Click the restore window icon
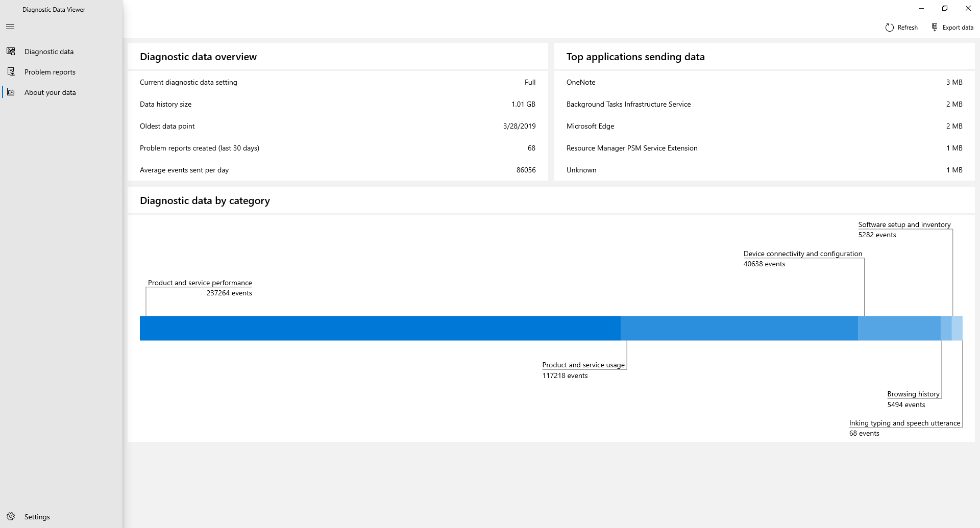 point(945,8)
